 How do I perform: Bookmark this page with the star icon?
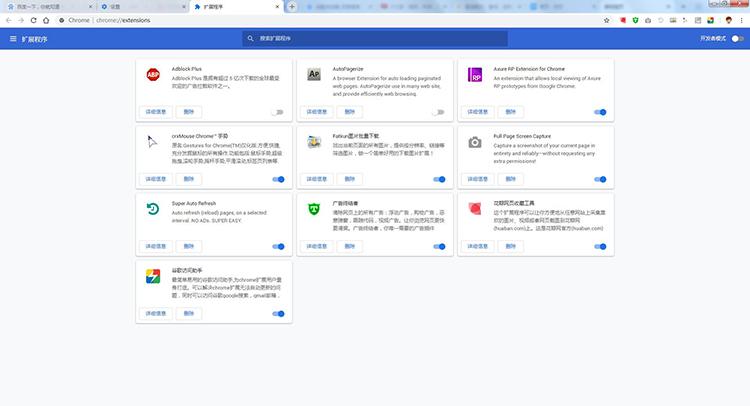click(607, 21)
